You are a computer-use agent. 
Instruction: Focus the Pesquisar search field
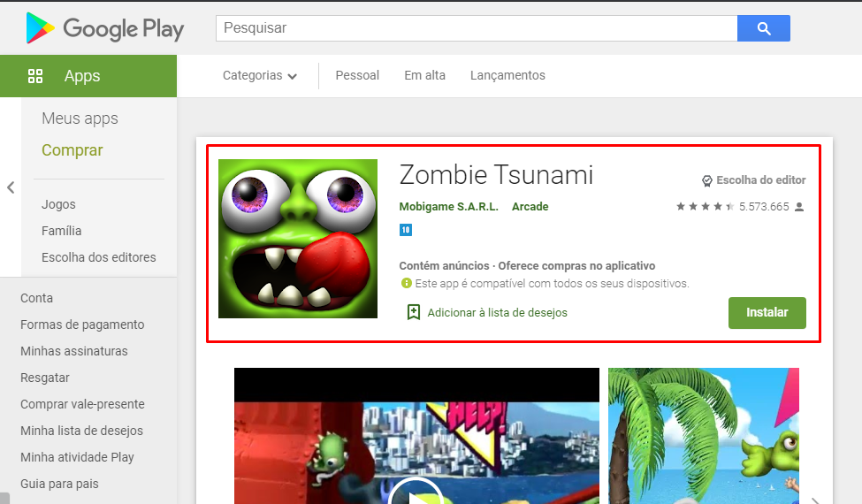[x=477, y=28]
